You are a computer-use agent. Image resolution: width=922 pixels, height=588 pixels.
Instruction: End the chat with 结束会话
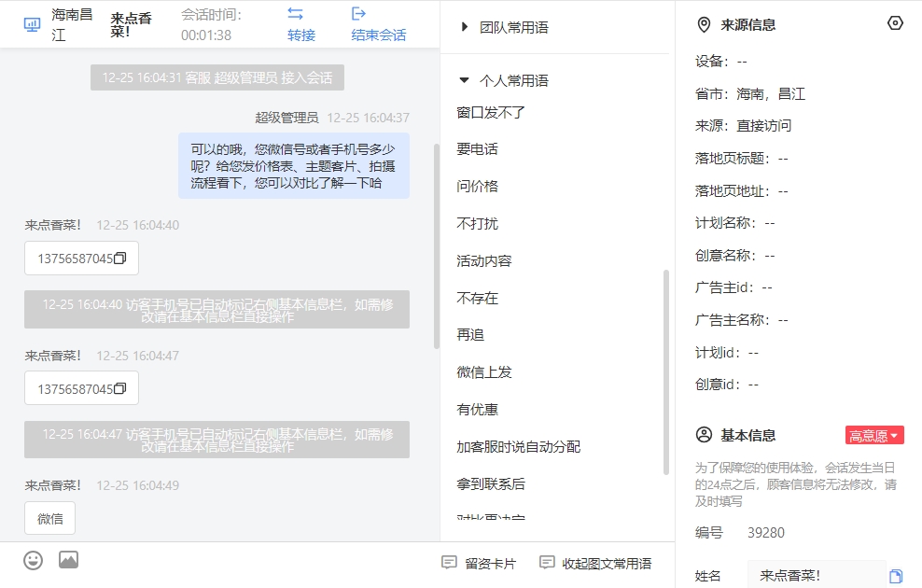click(x=378, y=24)
